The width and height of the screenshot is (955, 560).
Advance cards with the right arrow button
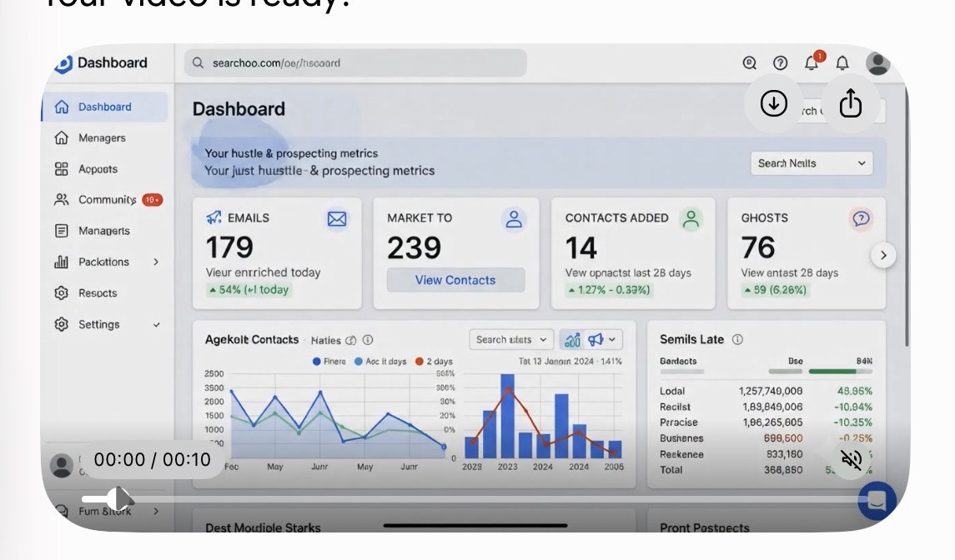click(883, 255)
